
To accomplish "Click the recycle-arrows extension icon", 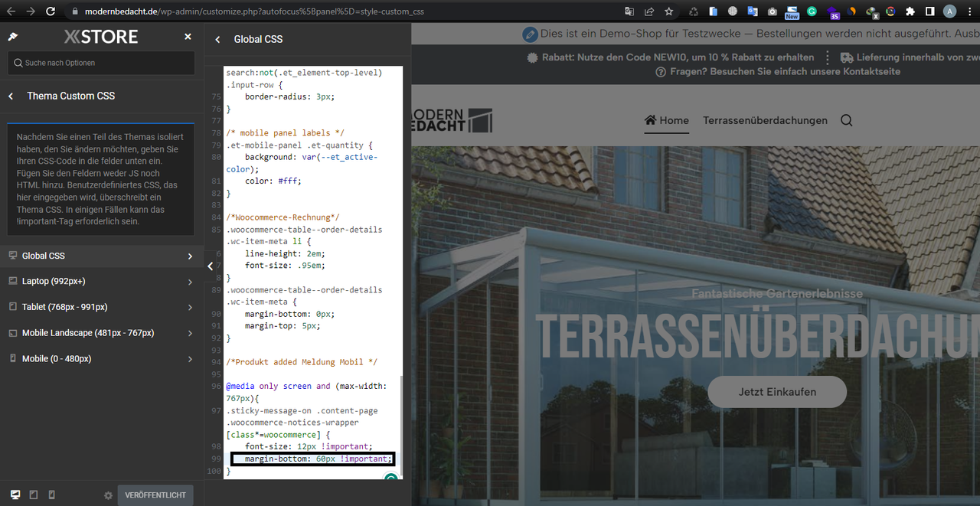I will click(x=694, y=11).
